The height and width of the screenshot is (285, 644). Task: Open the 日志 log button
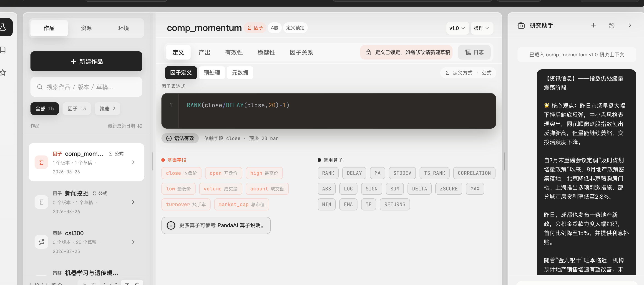[x=474, y=52]
